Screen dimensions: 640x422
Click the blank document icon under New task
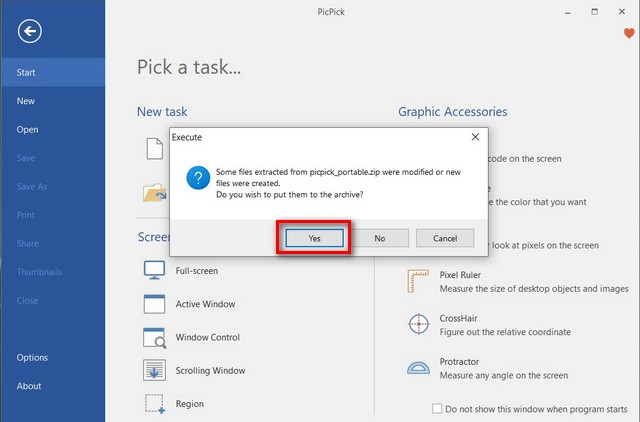(155, 149)
